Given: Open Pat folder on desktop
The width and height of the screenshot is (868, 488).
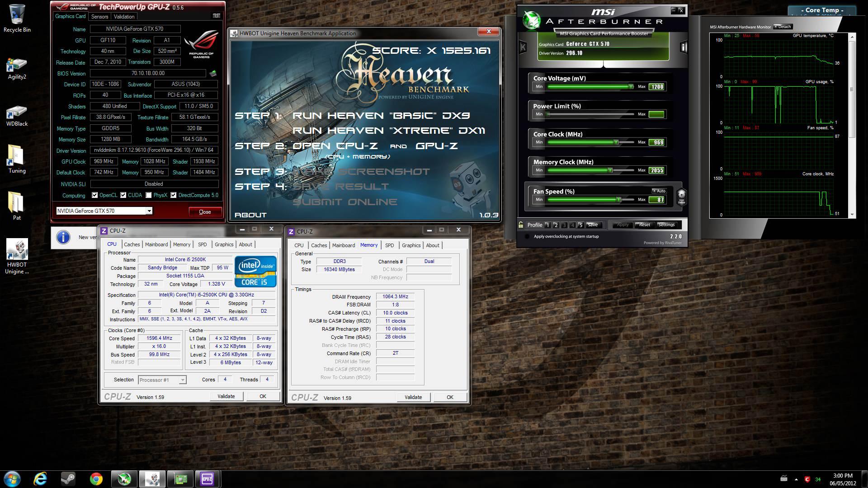Looking at the screenshot, I should click(x=17, y=206).
